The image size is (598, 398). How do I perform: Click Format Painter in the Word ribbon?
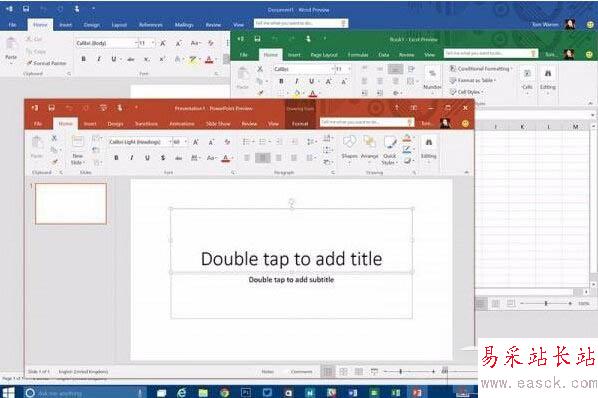click(47, 63)
